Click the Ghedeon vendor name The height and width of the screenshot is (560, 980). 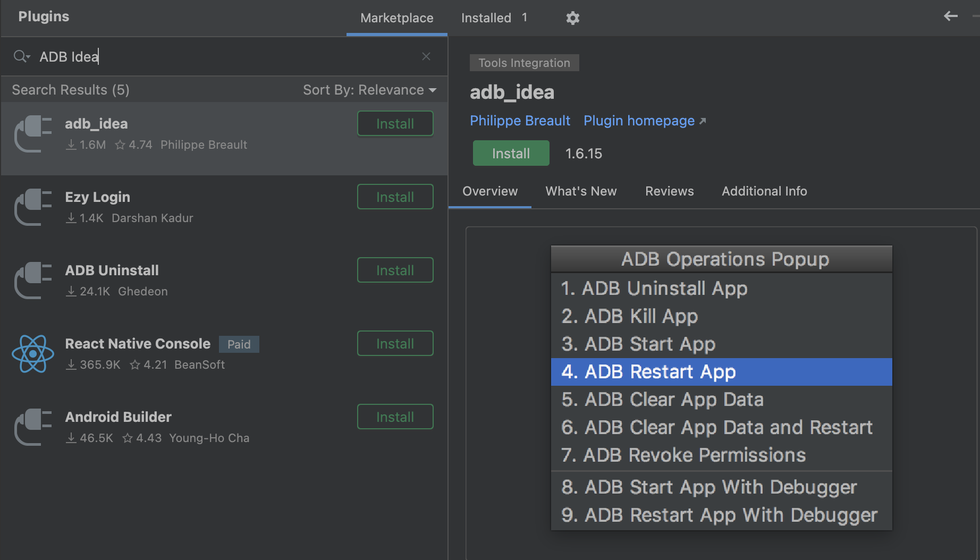[x=143, y=291]
